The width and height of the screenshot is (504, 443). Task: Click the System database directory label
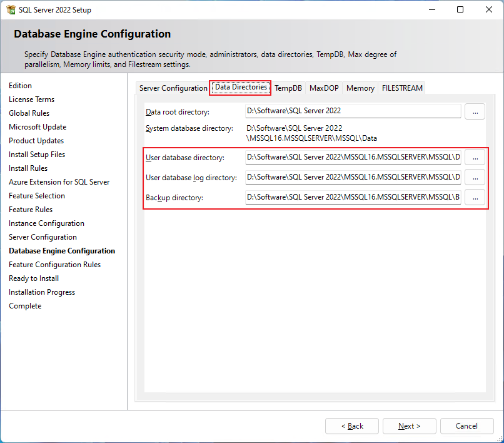(189, 128)
